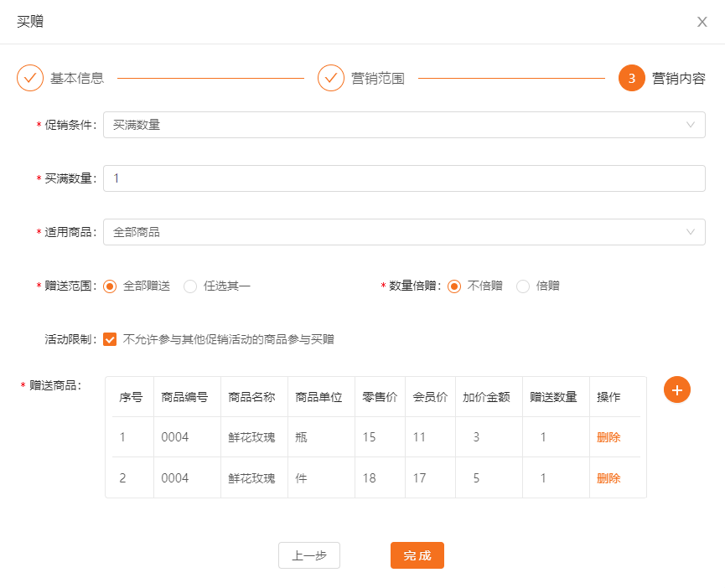
Task: Open the 促销条件 dropdown showing 买满数量
Action: [x=402, y=125]
